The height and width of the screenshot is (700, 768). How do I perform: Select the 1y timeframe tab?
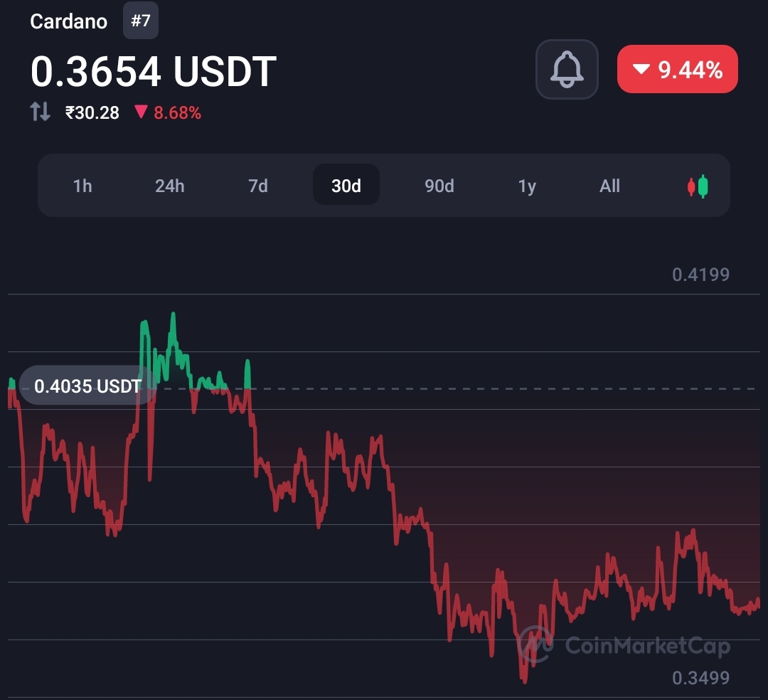coord(527,186)
